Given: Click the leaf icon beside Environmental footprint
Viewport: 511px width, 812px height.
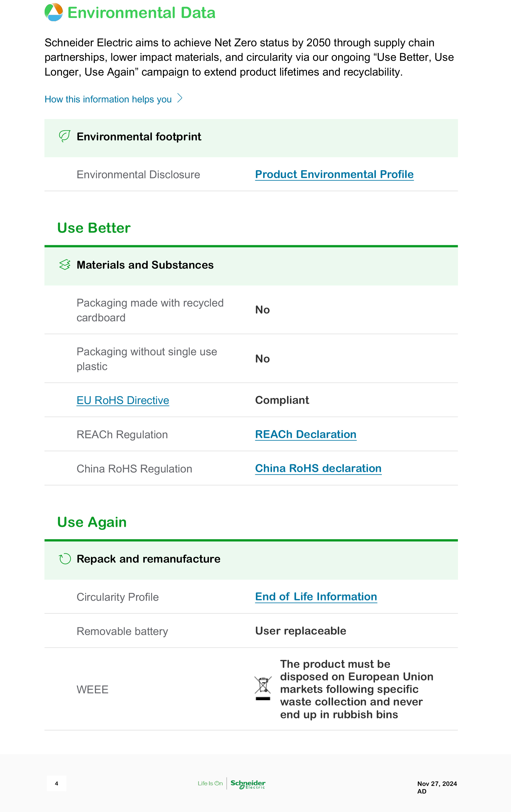Looking at the screenshot, I should click(64, 136).
